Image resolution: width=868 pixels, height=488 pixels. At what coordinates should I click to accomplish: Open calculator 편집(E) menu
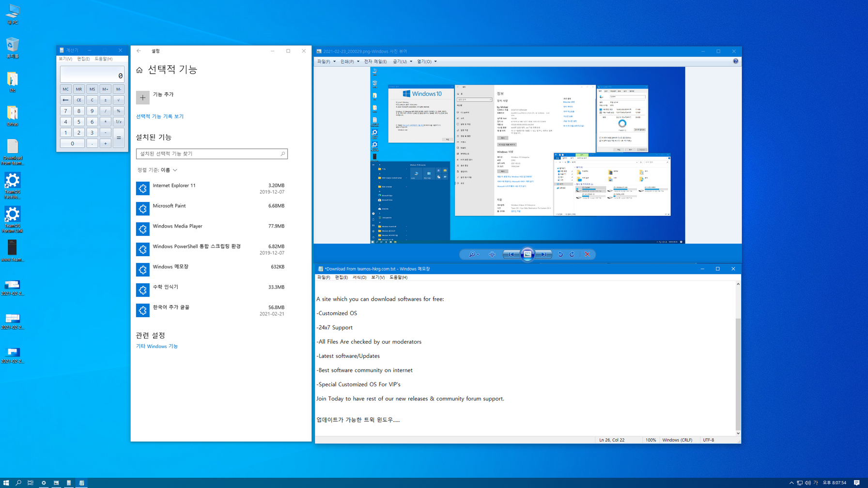coord(83,59)
